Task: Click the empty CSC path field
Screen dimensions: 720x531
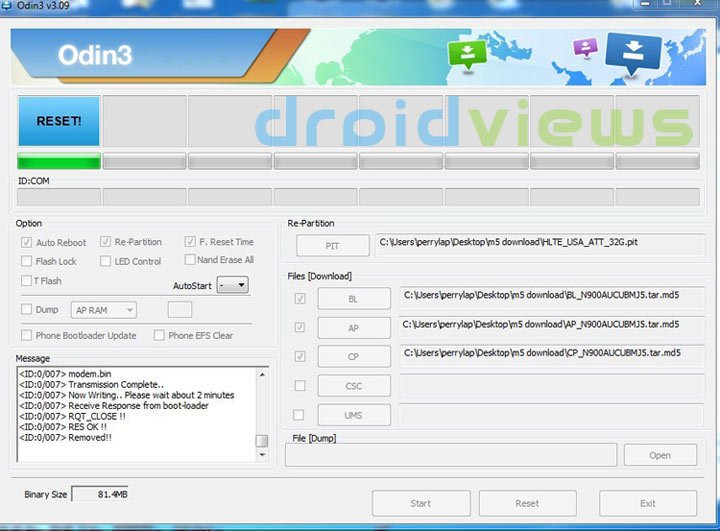Action: pyautogui.click(x=552, y=385)
